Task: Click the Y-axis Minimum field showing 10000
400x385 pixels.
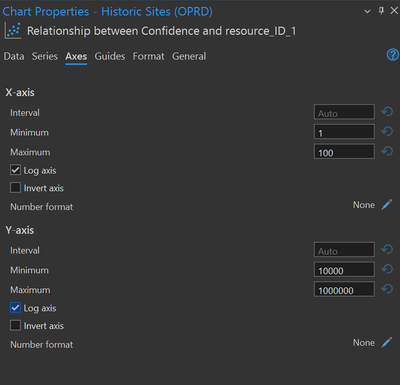Action: point(344,269)
